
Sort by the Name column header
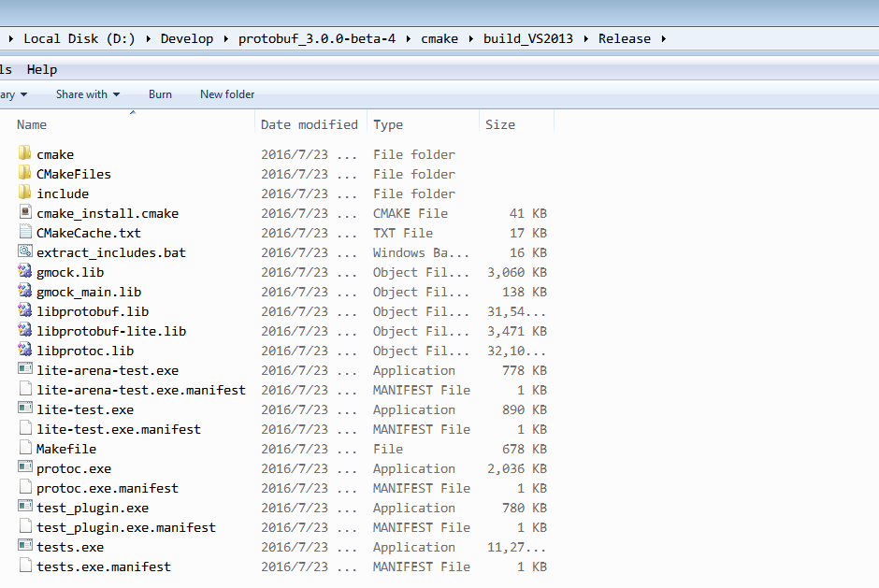tap(32, 124)
